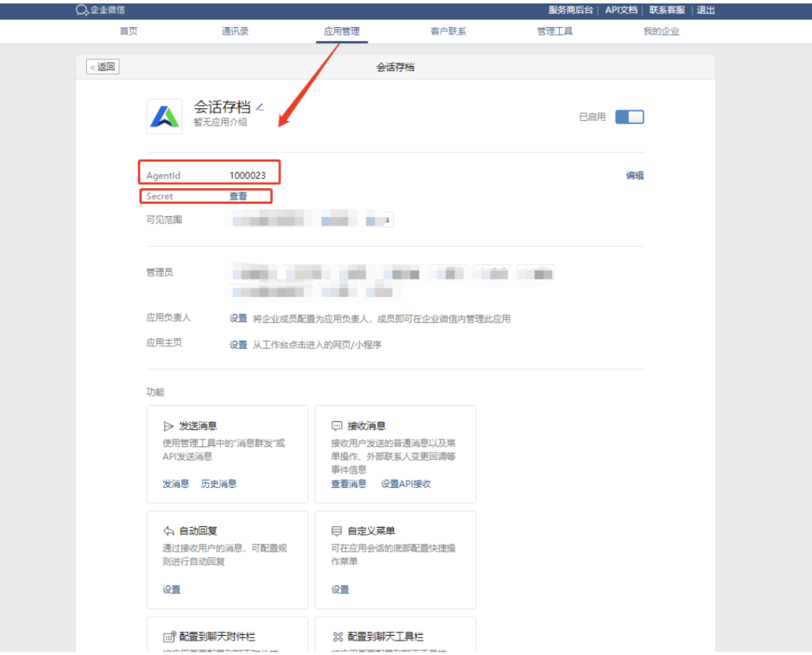The height and width of the screenshot is (655, 812).
Task: Click the 企业微信 logo icon
Action: coord(82,10)
